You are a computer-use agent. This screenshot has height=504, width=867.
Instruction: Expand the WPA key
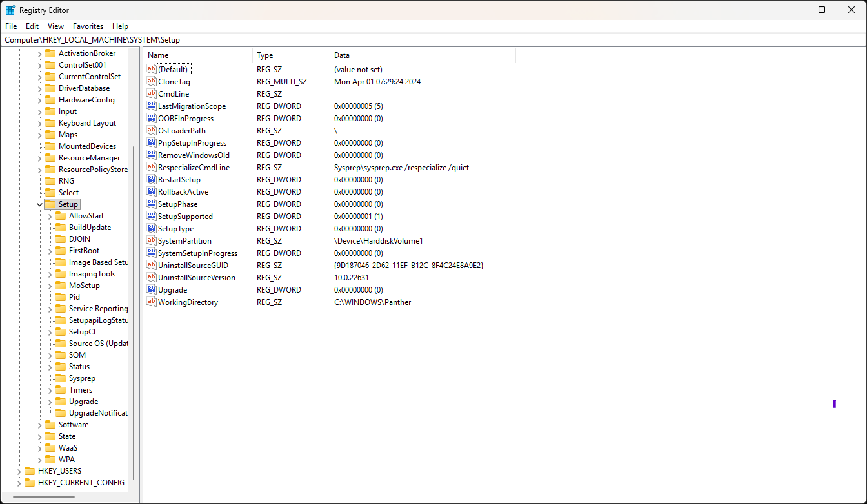pos(40,460)
